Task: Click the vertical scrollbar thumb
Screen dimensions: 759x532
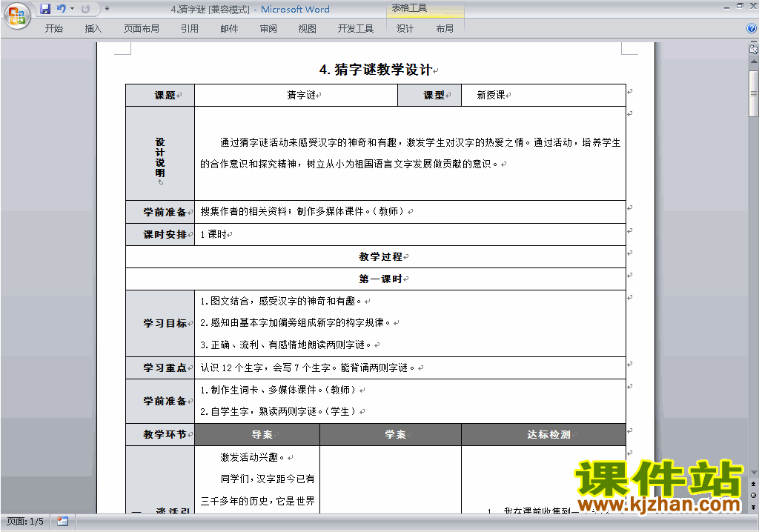Action: click(754, 93)
